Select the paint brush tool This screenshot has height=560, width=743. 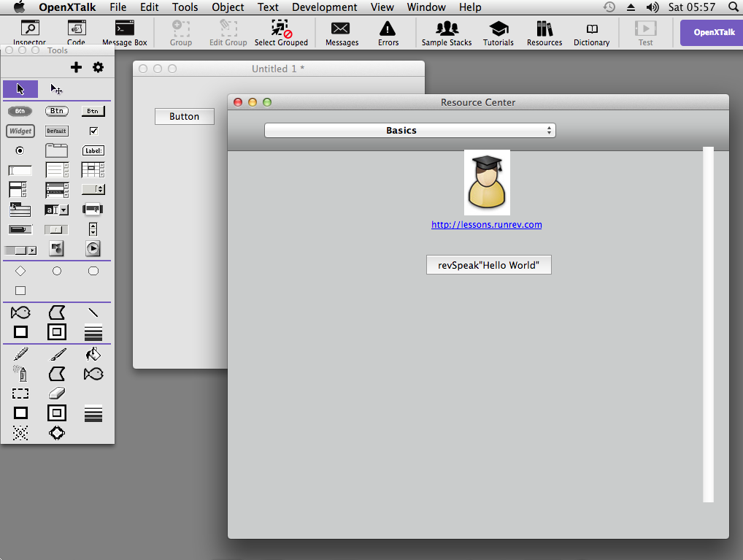tap(58, 353)
